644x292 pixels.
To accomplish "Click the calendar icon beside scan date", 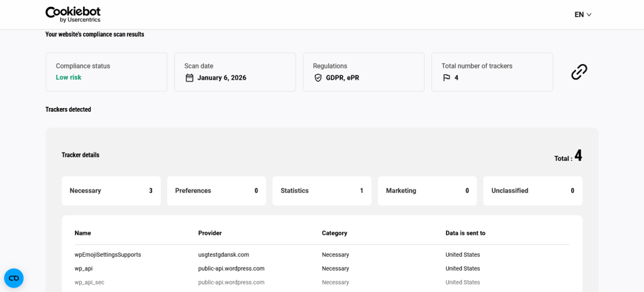I will click(189, 78).
